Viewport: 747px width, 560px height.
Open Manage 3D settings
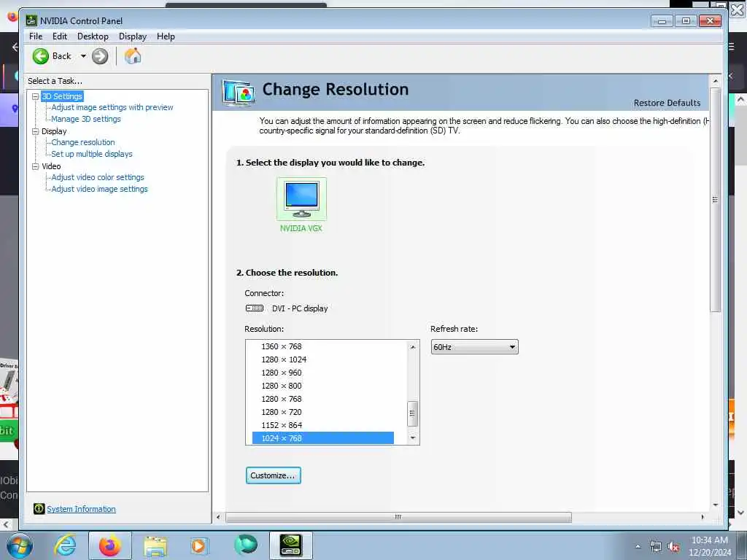click(86, 119)
